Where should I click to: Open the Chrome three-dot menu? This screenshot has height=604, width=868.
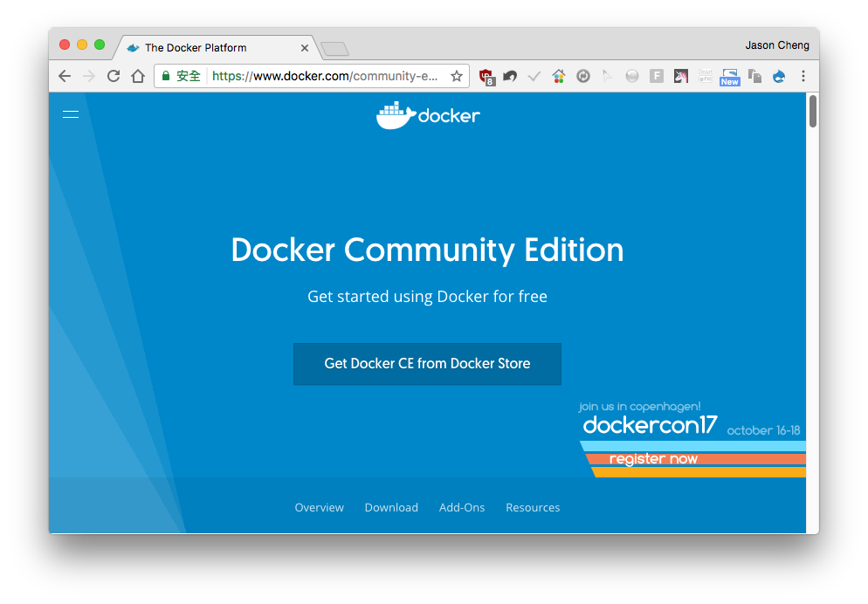coord(803,76)
